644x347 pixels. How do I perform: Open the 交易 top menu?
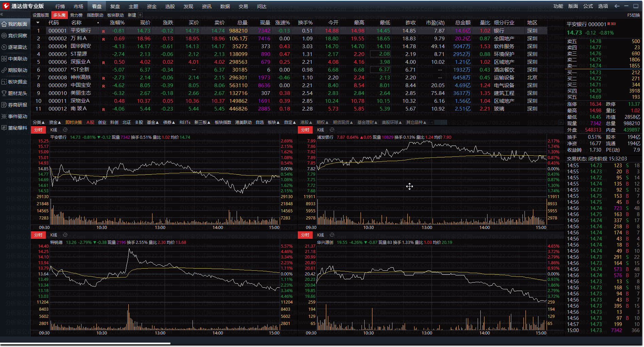click(243, 6)
